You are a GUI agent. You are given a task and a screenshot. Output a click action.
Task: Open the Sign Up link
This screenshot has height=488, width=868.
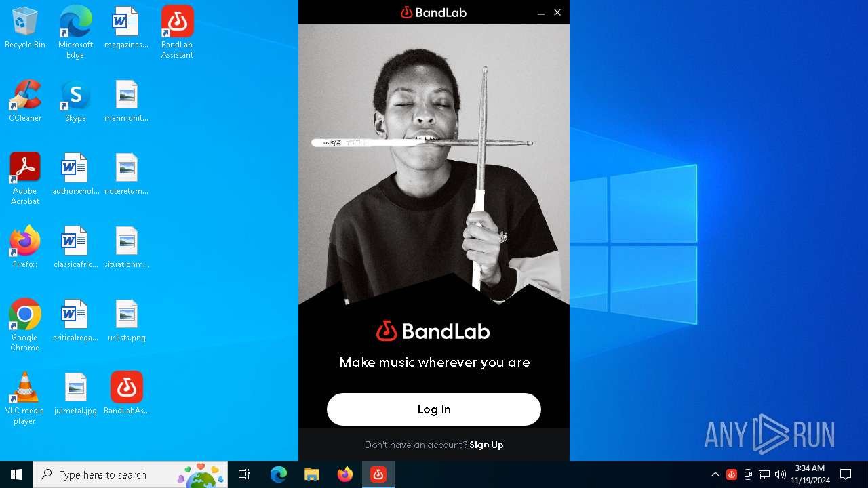(x=486, y=445)
